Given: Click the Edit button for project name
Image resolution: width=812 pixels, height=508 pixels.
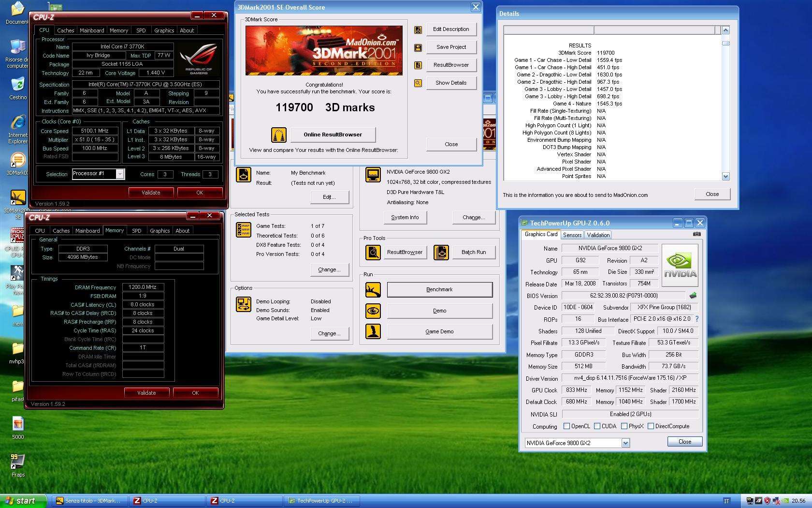Looking at the screenshot, I should point(329,197).
